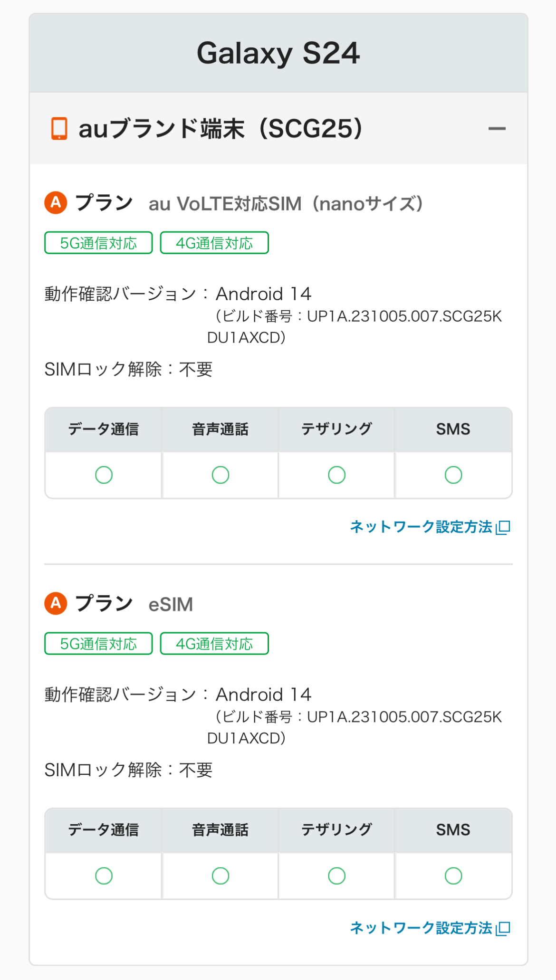Click 音声通話 circle mark in eSIM table
The image size is (556, 980).
click(x=220, y=875)
